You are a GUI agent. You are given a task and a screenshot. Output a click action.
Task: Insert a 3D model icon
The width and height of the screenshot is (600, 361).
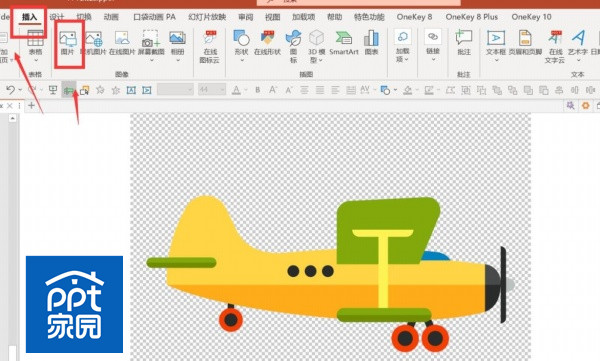click(x=316, y=46)
